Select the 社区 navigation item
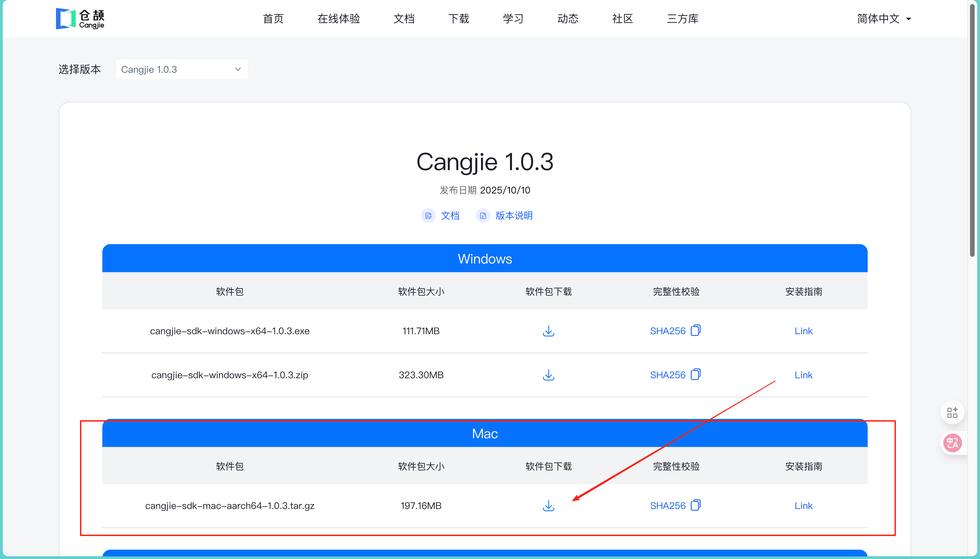This screenshot has width=980, height=559. (622, 18)
